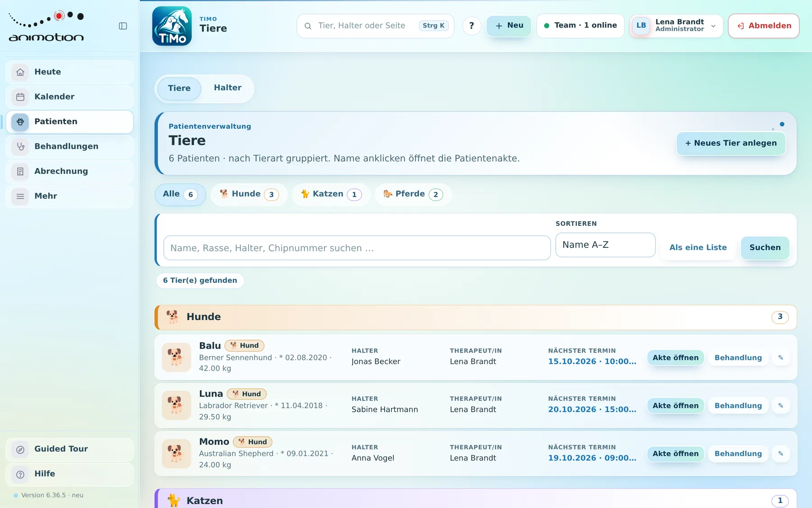Screen dimensions: 812x508
Task: Show Team online status
Action: [580, 26]
